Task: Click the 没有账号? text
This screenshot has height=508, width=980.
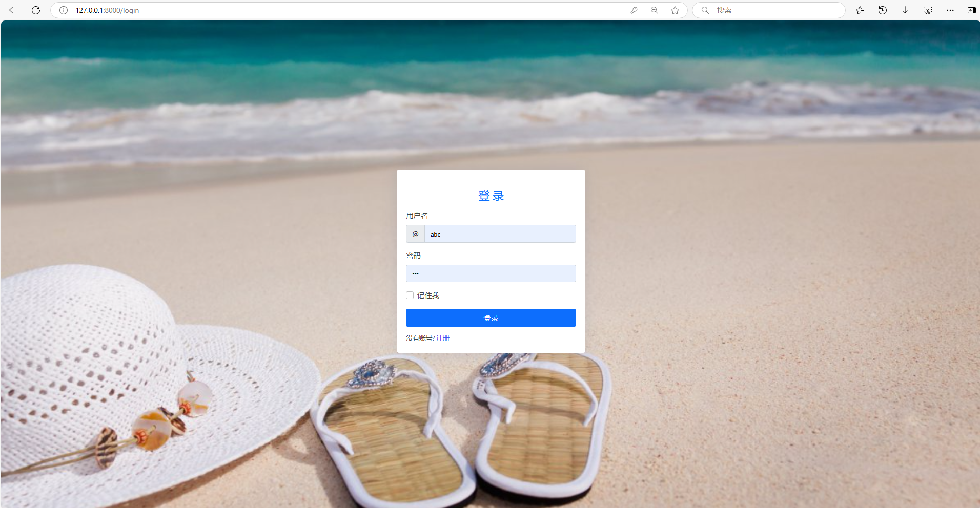Action: click(420, 338)
